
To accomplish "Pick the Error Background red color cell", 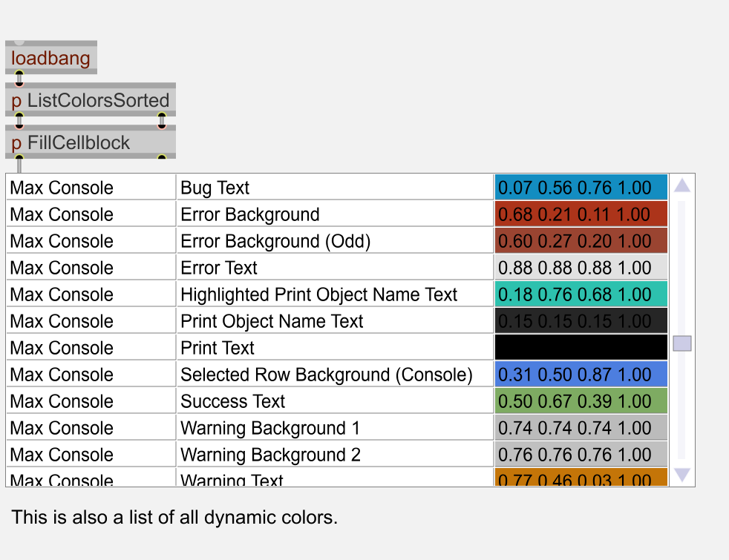I will 581,214.
